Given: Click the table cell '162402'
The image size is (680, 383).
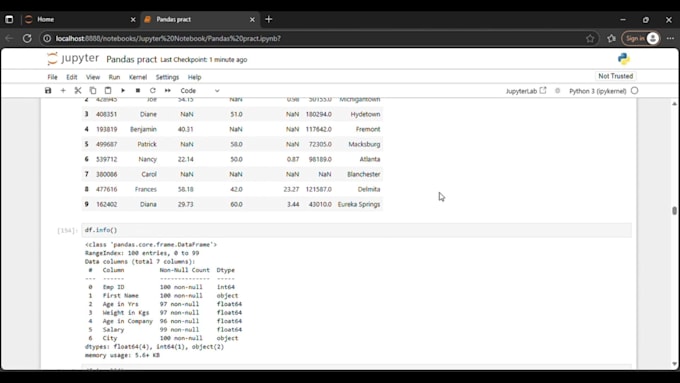Looking at the screenshot, I should 107,204.
